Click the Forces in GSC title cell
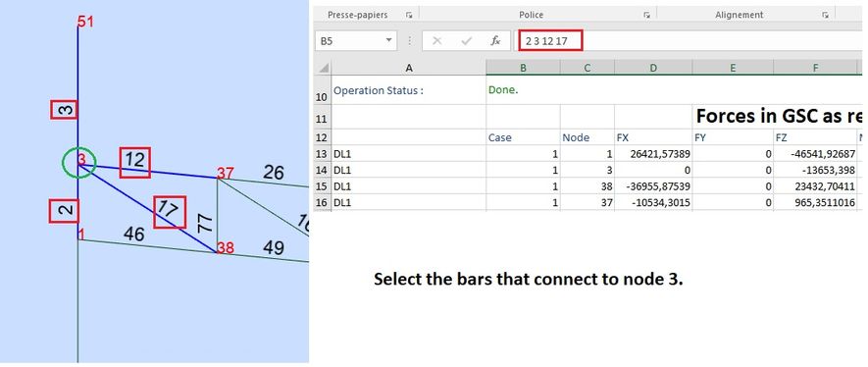Image resolution: width=868 pixels, height=367 pixels. (x=778, y=116)
